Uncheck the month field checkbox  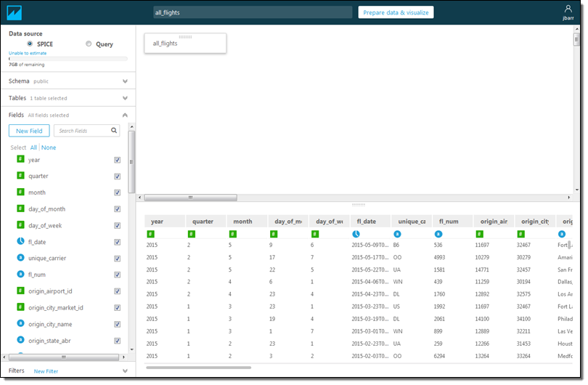coord(118,192)
